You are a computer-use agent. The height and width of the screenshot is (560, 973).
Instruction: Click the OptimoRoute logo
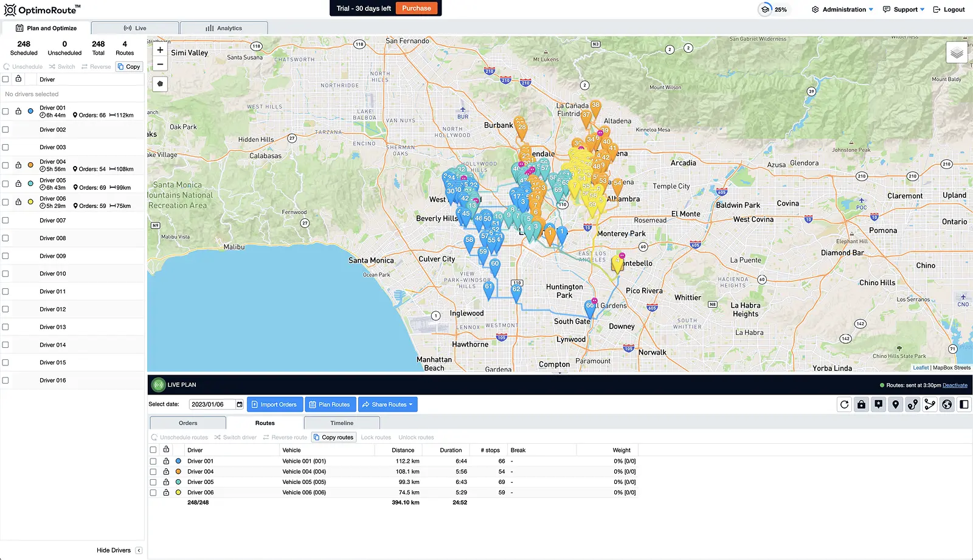pos(43,10)
